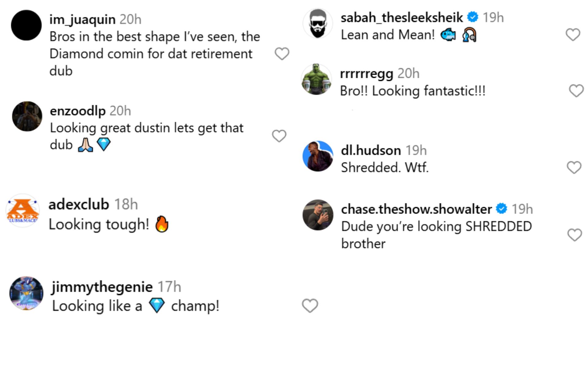This screenshot has height=368, width=588.
Task: Open chase.theshow.showalter's selfie avatar
Action: (318, 215)
